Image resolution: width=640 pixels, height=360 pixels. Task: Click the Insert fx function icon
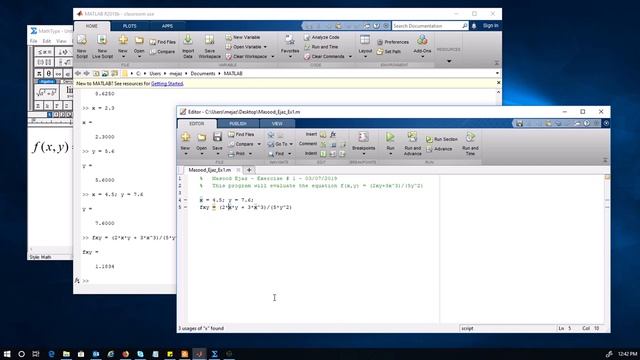pos(333,134)
